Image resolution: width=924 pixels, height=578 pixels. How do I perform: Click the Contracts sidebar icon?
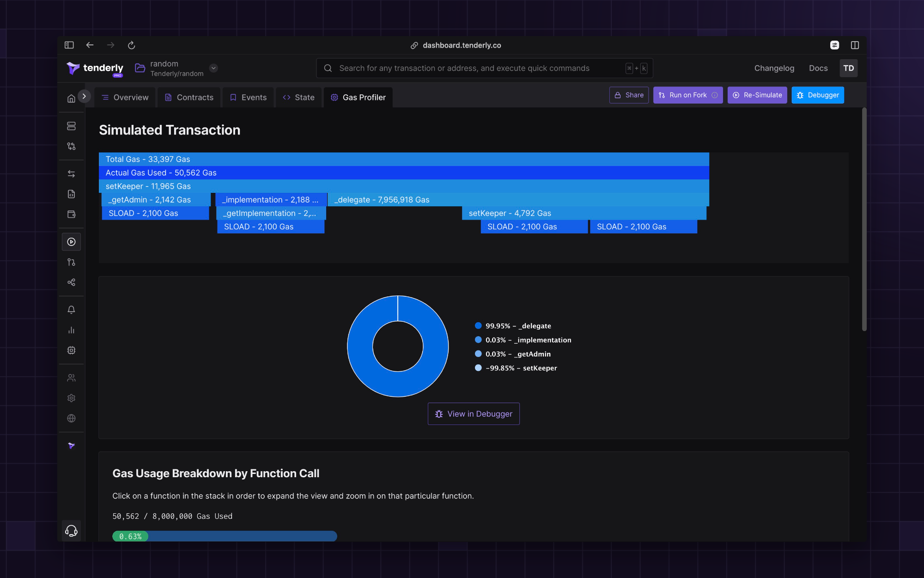(x=71, y=194)
